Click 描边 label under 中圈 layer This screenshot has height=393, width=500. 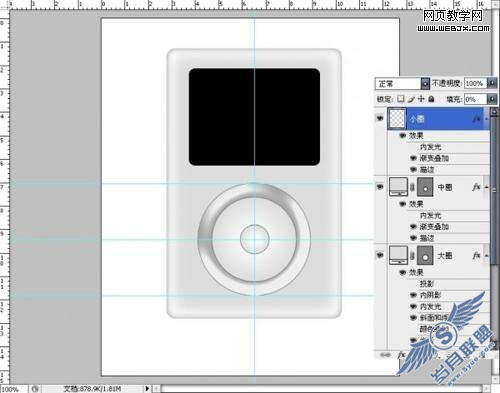click(x=427, y=238)
